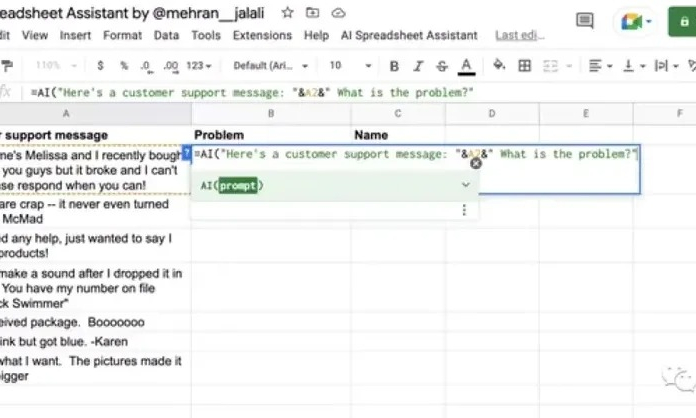The image size is (696, 418).
Task: Select column A header
Action: 66,114
